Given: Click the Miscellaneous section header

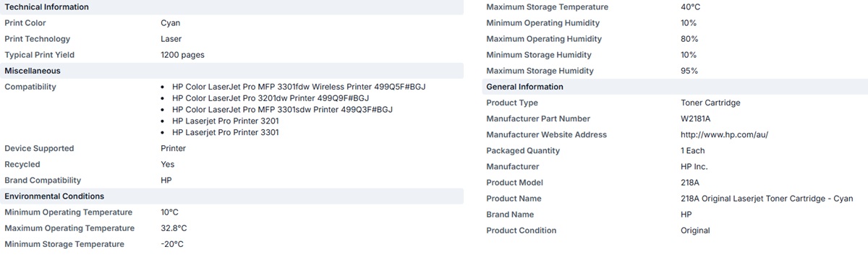Looking at the screenshot, I should pyautogui.click(x=231, y=71).
